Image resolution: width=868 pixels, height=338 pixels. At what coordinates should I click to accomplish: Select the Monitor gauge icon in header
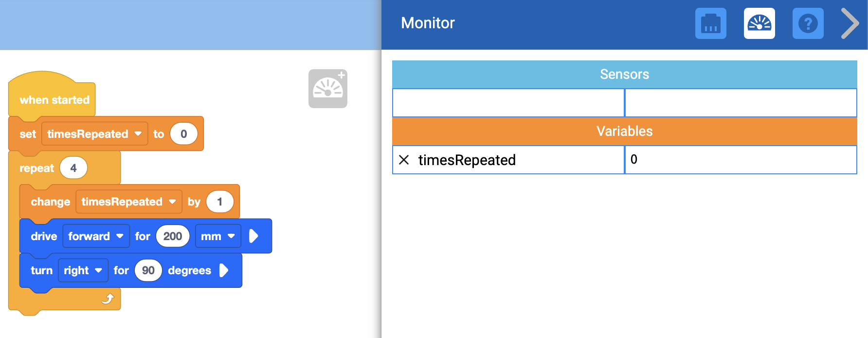pyautogui.click(x=759, y=23)
